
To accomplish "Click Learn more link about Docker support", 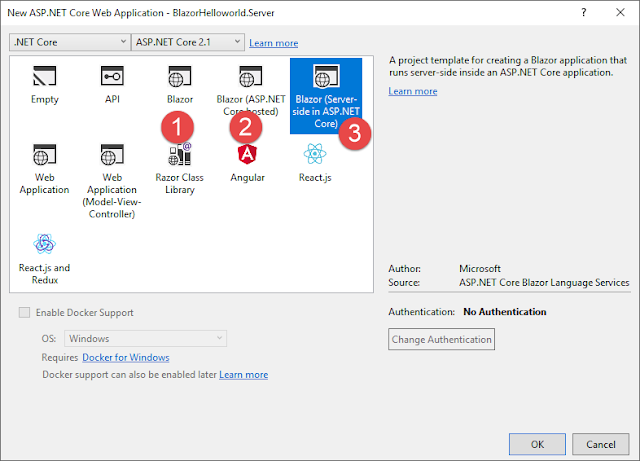I will click(x=244, y=375).
